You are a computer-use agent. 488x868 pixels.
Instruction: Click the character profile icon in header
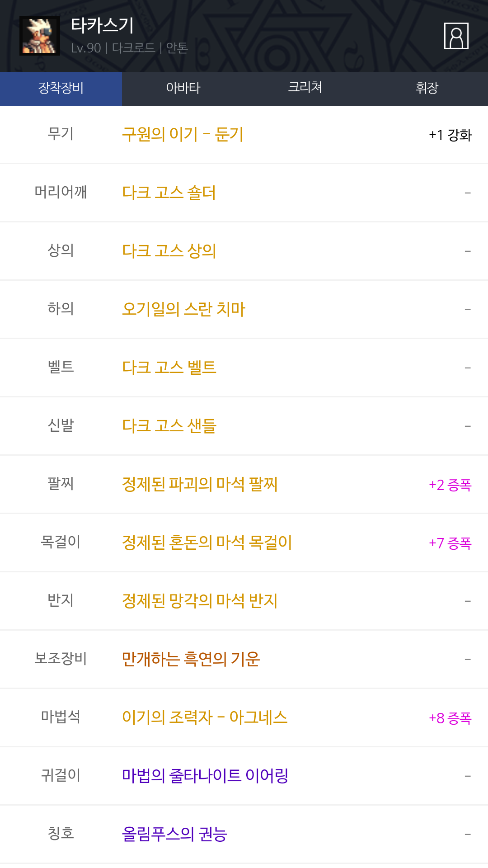[x=456, y=36]
